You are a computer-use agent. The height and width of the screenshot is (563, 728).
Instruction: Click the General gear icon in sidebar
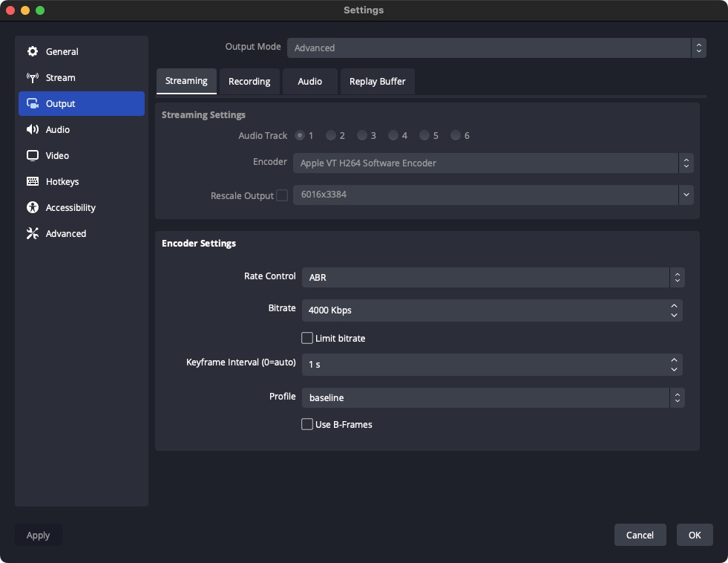tap(33, 52)
